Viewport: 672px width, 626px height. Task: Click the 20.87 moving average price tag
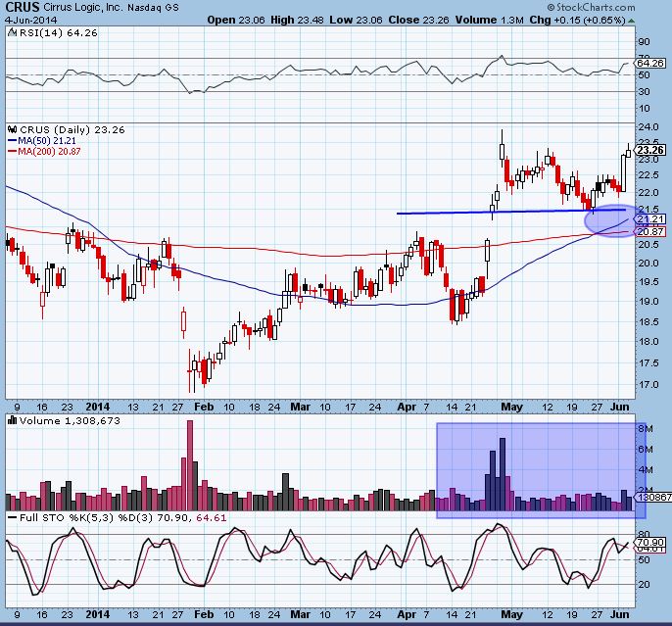tap(649, 232)
